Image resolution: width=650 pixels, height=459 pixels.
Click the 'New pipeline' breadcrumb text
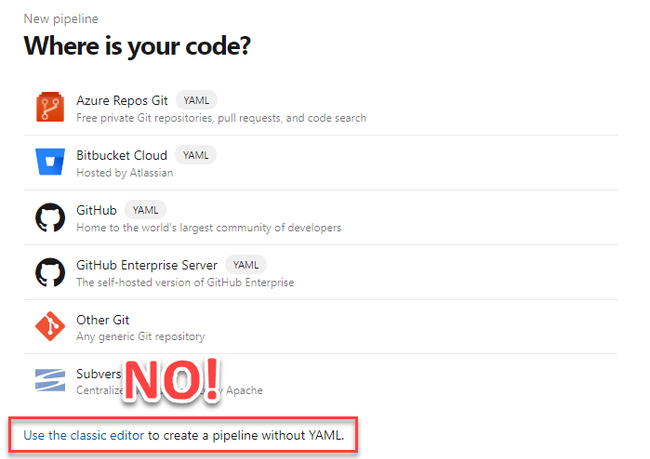click(x=61, y=19)
